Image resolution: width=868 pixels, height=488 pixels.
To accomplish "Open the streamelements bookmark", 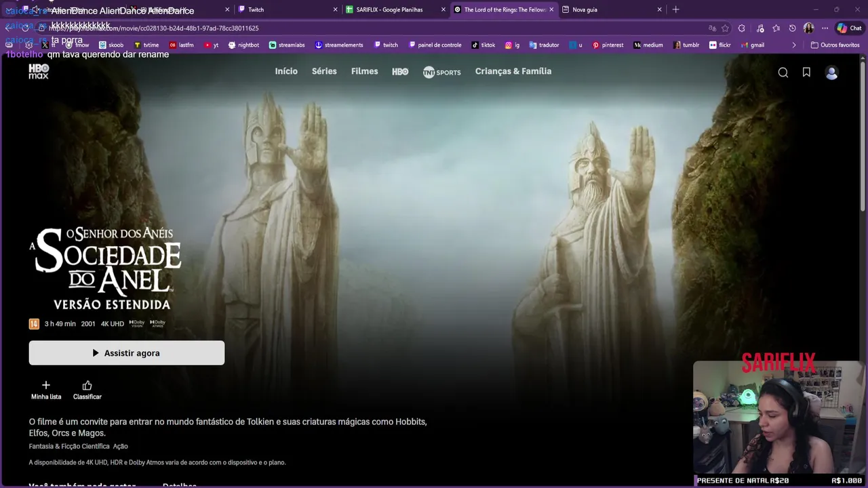I will [339, 45].
